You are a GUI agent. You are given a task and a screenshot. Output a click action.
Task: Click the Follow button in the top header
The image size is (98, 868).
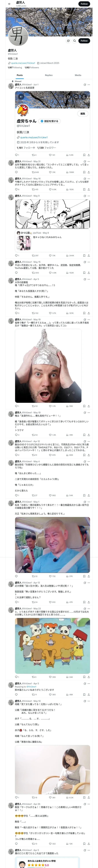point(84,4)
